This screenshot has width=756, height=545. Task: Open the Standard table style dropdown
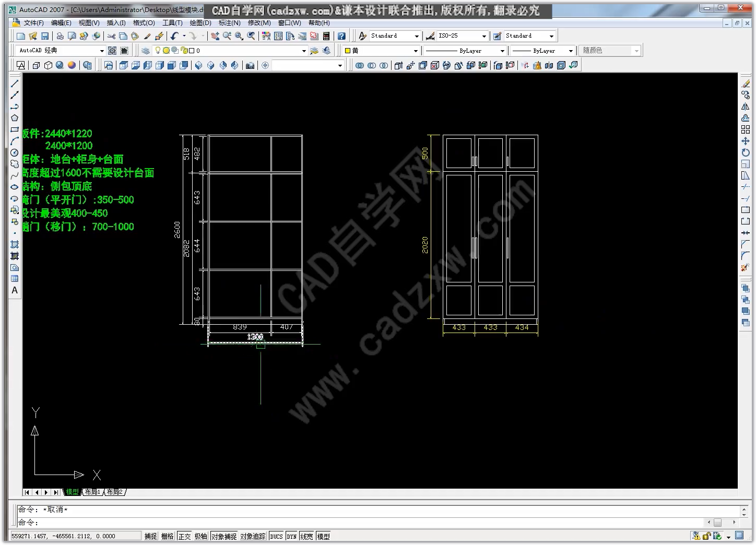point(551,36)
